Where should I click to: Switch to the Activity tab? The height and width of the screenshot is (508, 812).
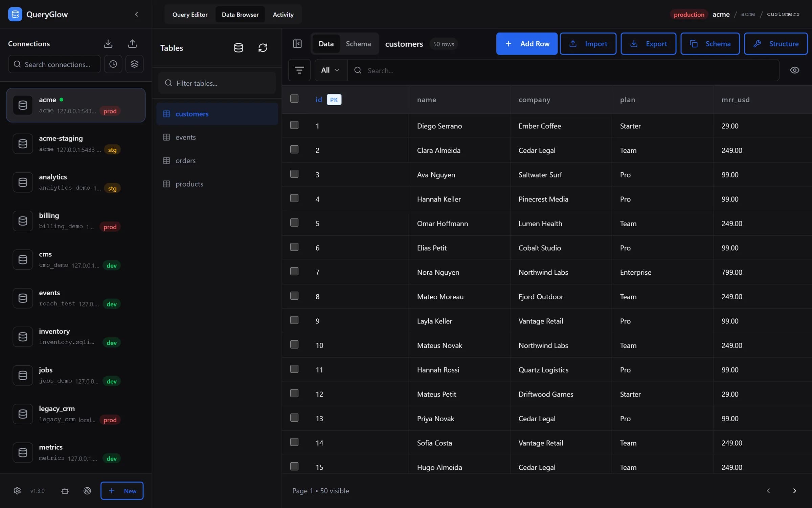point(283,15)
